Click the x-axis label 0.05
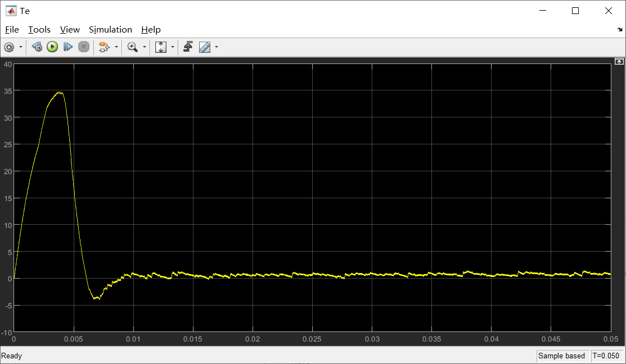Screen dimensions: 626x364 [611, 339]
